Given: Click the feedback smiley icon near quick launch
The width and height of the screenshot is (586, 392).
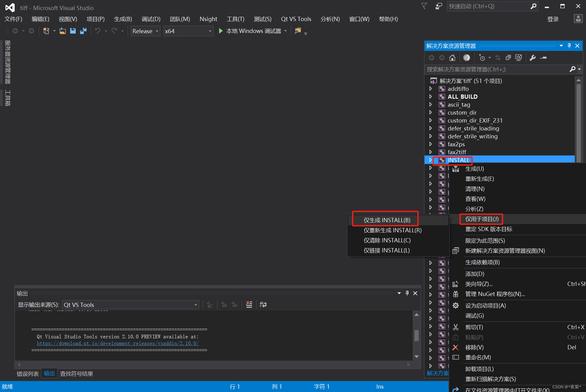Looking at the screenshot, I should [x=439, y=6].
